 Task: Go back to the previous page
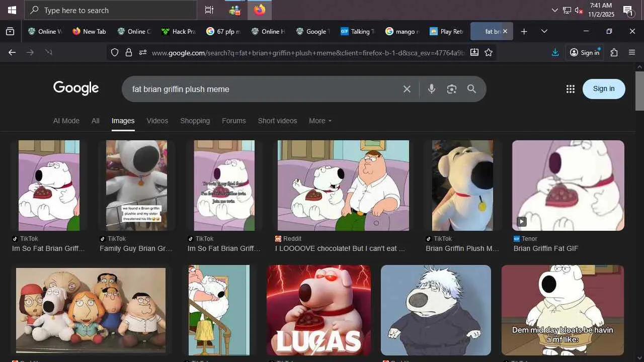click(12, 52)
